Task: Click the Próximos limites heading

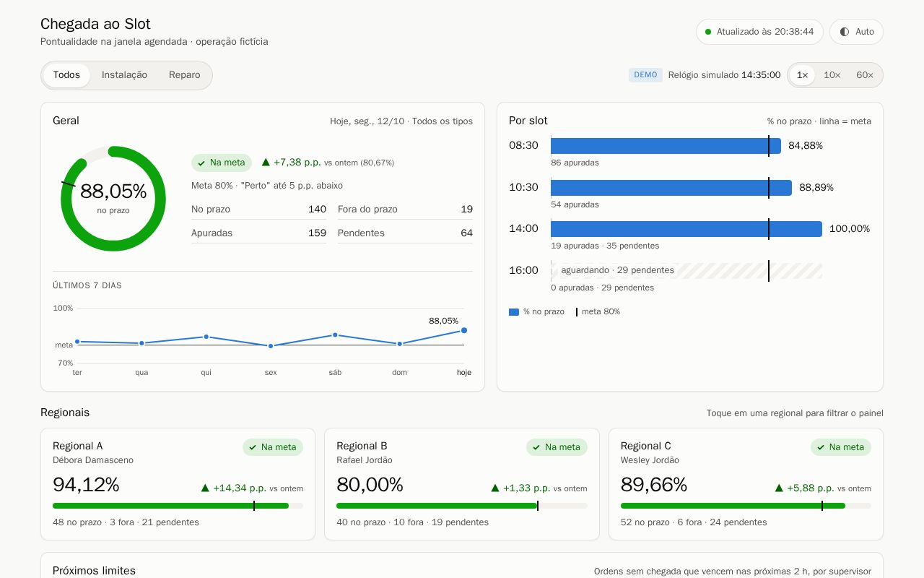Action: [94, 571]
